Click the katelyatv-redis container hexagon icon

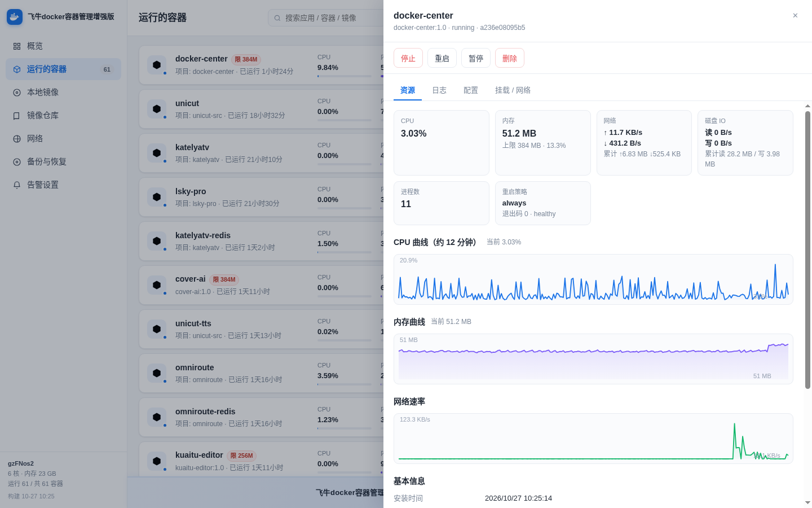click(157, 241)
